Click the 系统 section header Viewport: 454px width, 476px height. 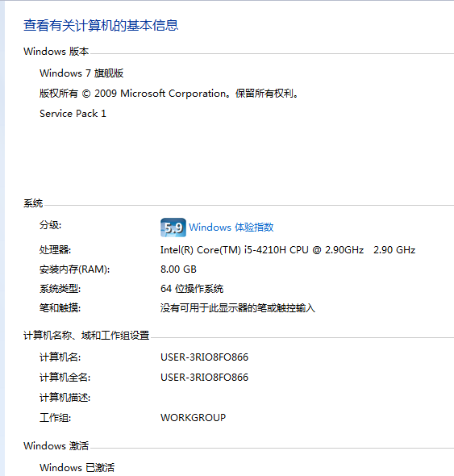point(33,203)
